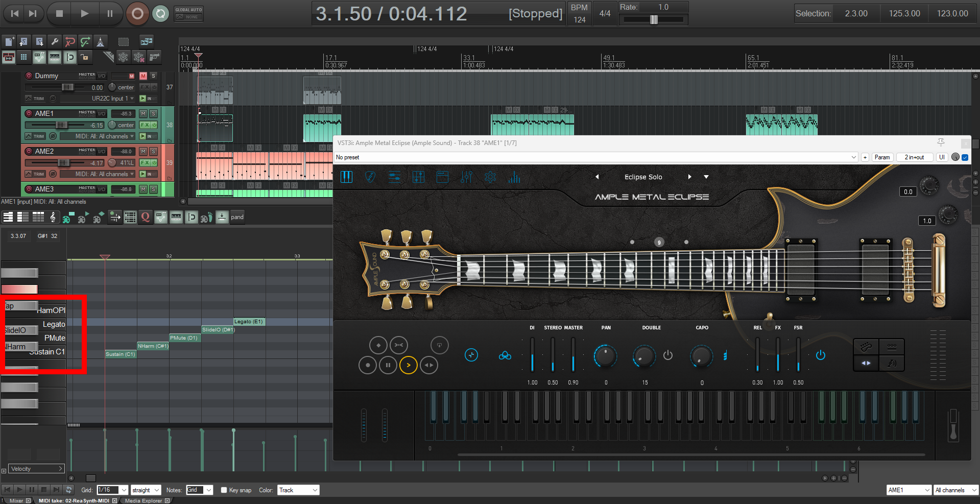Open the mixer sliders panel icon in plugin
This screenshot has height=504, width=980.
pos(466,177)
